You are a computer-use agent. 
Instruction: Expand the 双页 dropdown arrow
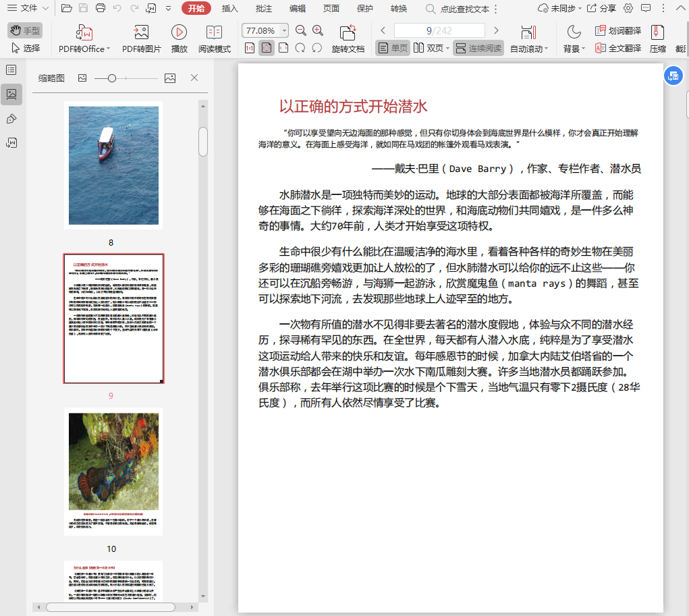447,49
